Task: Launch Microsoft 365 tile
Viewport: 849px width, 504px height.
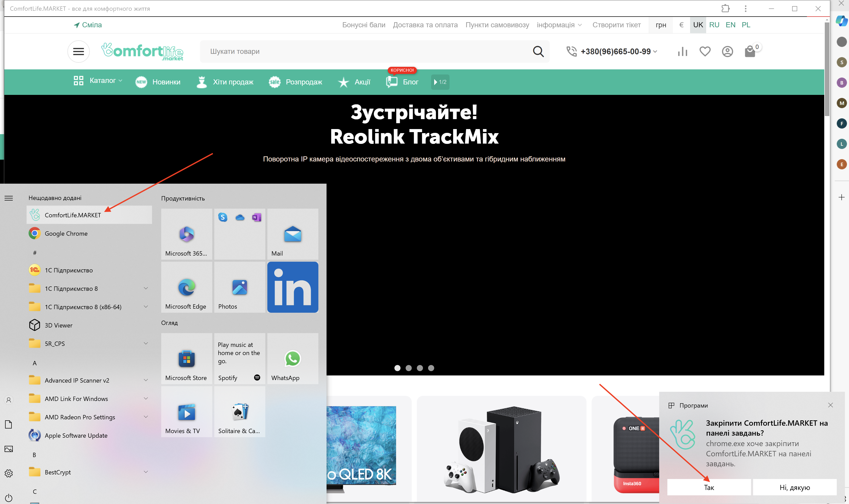Action: pyautogui.click(x=187, y=234)
